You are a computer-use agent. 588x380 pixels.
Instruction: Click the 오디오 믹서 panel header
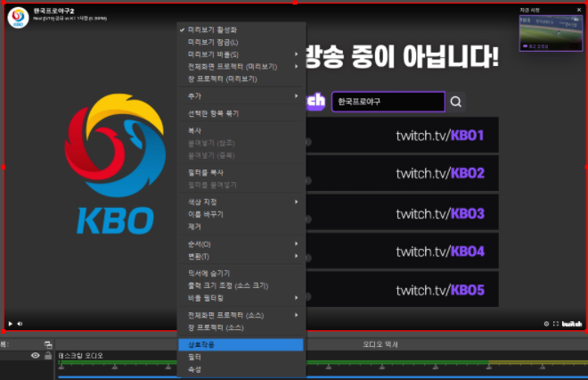(380, 344)
